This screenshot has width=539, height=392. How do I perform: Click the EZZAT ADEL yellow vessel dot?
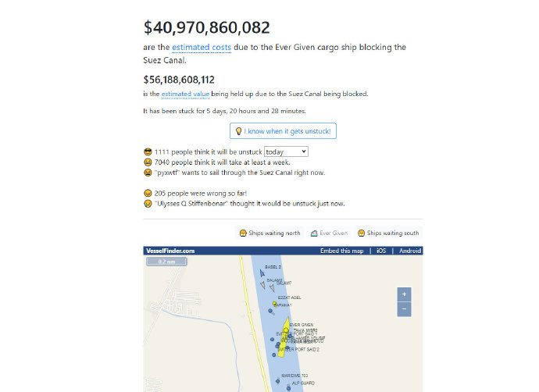(x=275, y=303)
